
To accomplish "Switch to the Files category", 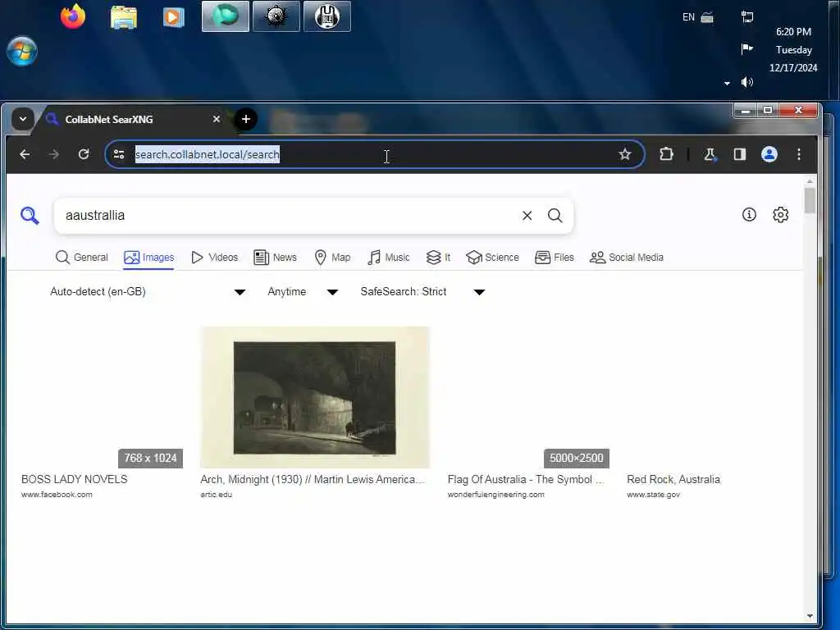I will point(555,257).
